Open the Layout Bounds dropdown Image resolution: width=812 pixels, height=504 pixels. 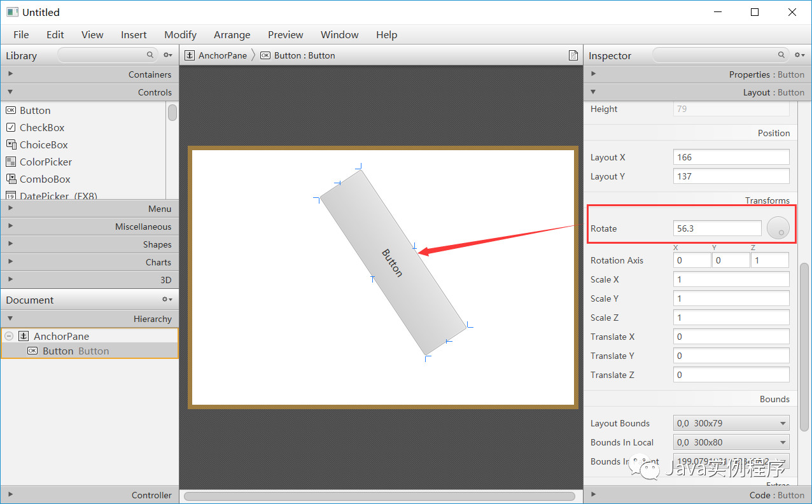(731, 423)
